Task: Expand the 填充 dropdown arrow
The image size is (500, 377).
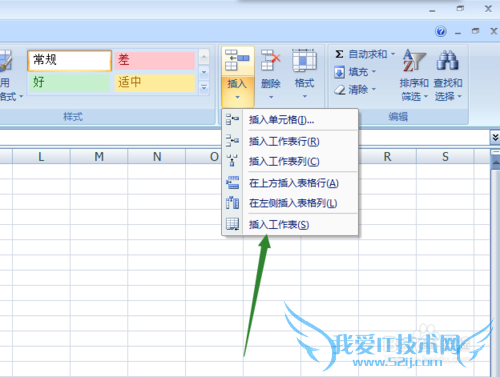Action: point(374,71)
